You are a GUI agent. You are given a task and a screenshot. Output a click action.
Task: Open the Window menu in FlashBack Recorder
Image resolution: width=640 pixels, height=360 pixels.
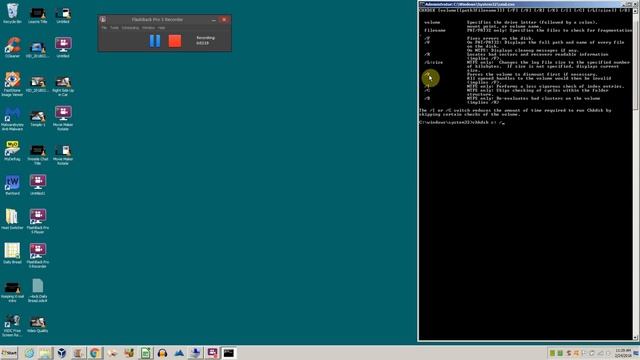point(148,28)
